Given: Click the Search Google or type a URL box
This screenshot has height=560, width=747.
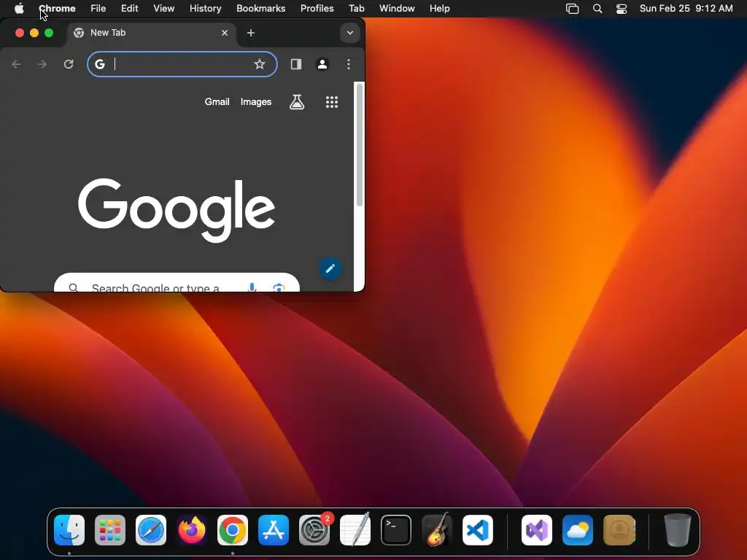Looking at the screenshot, I should pos(177,283).
